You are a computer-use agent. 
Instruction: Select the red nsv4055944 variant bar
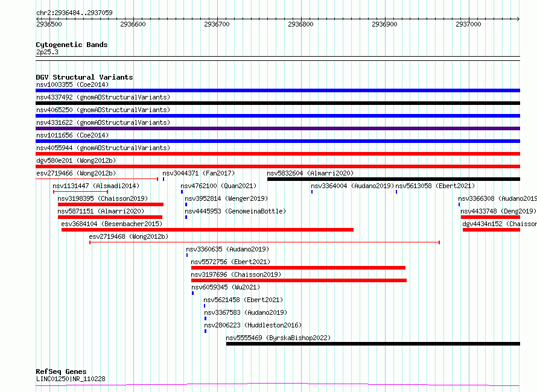[x=278, y=154]
